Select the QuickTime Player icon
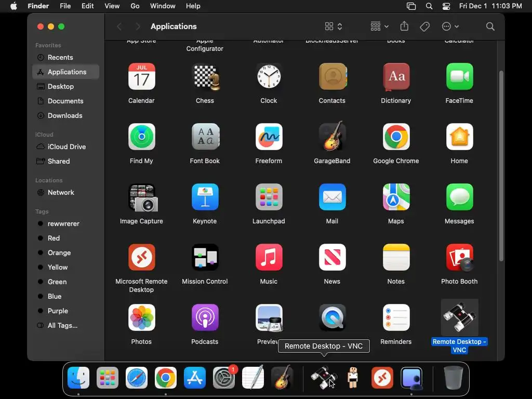The width and height of the screenshot is (532, 399). (332, 317)
